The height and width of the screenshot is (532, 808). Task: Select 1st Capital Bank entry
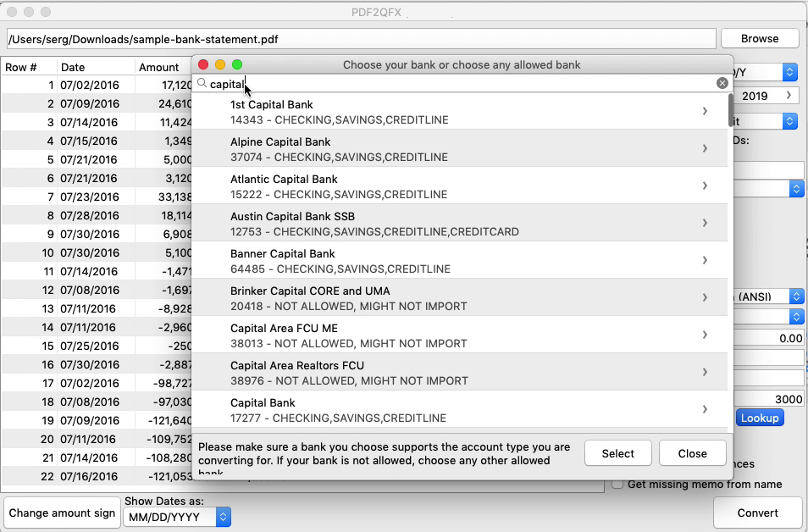pyautogui.click(x=460, y=111)
